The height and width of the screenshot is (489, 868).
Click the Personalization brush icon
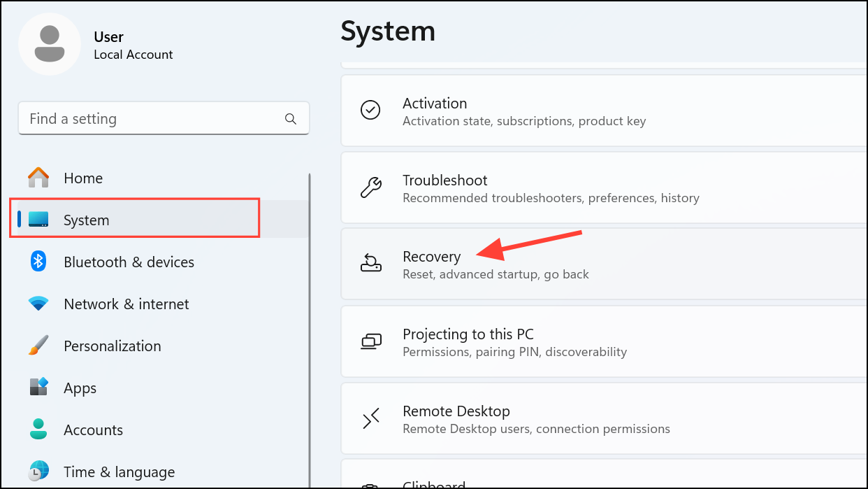pyautogui.click(x=37, y=346)
